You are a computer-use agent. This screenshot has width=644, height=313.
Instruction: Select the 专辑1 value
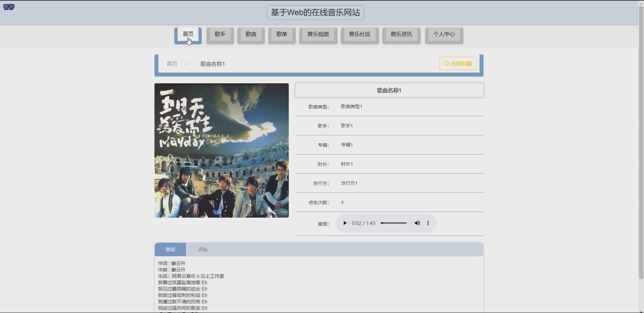click(x=347, y=145)
